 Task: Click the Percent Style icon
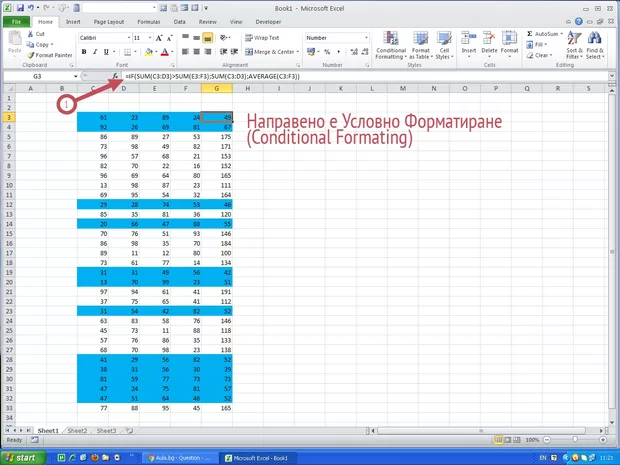[x=327, y=52]
